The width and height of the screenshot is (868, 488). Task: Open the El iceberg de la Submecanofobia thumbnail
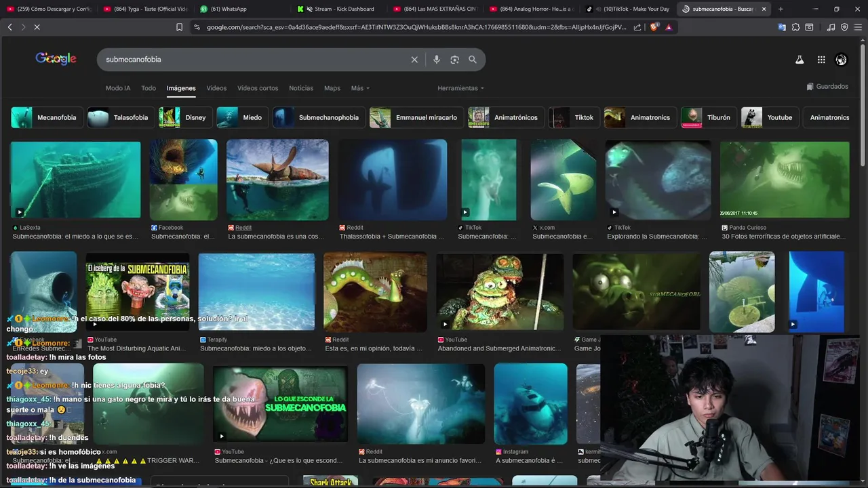138,292
